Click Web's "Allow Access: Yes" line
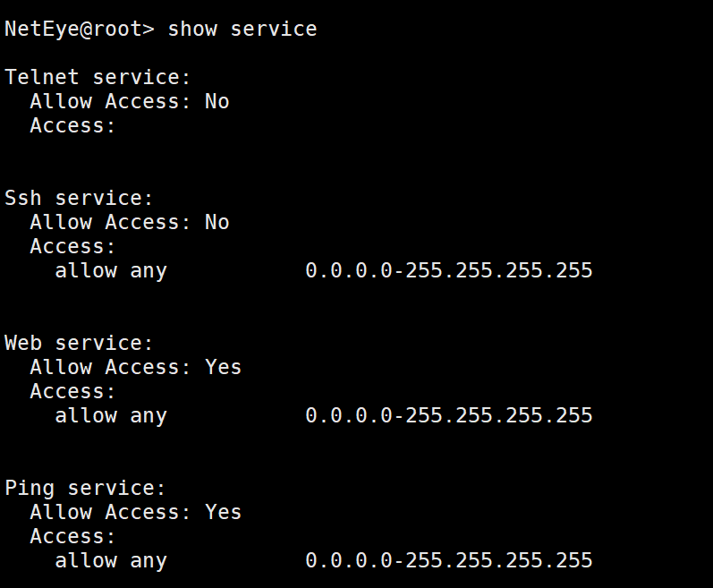Image resolution: width=713 pixels, height=588 pixels. tap(135, 367)
